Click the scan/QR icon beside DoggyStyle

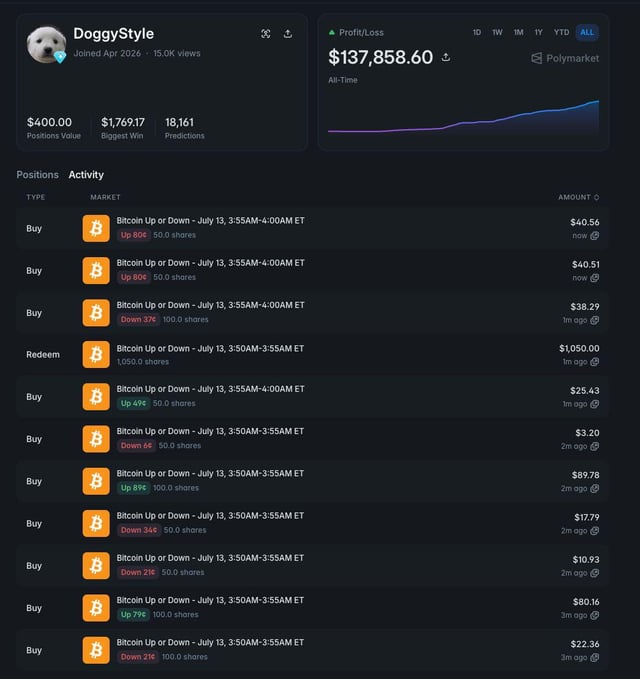(x=265, y=34)
